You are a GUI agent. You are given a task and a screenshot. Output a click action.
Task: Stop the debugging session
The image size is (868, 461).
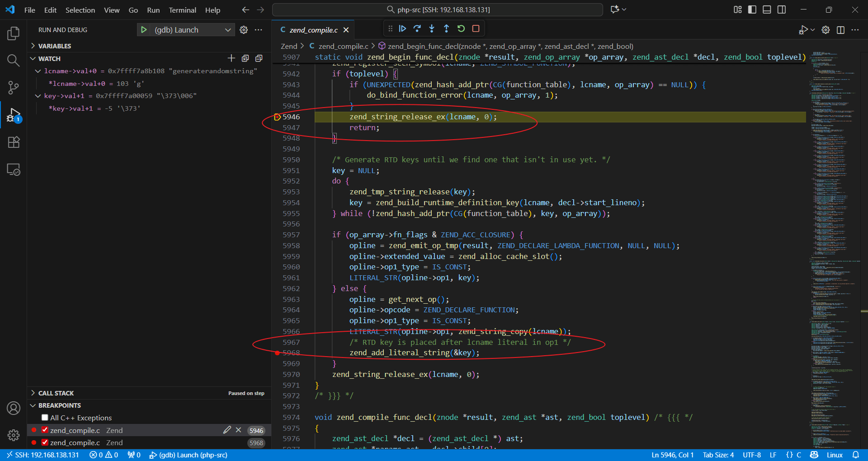pyautogui.click(x=476, y=28)
